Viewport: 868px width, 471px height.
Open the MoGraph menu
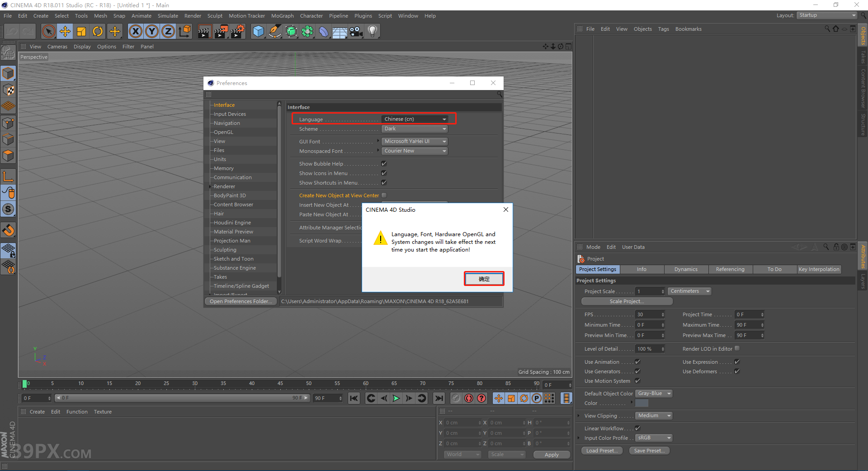tap(282, 16)
